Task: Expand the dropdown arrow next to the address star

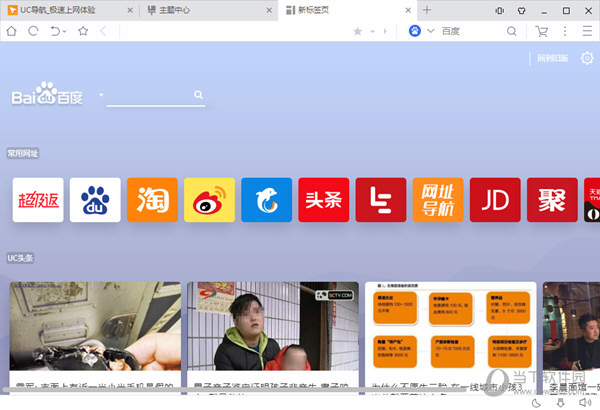Action: click(x=372, y=31)
